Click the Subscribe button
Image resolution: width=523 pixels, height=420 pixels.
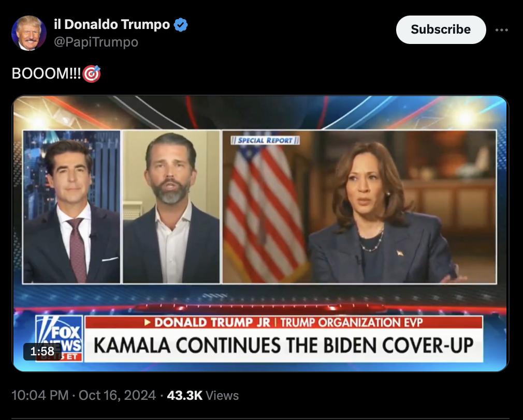coord(441,29)
